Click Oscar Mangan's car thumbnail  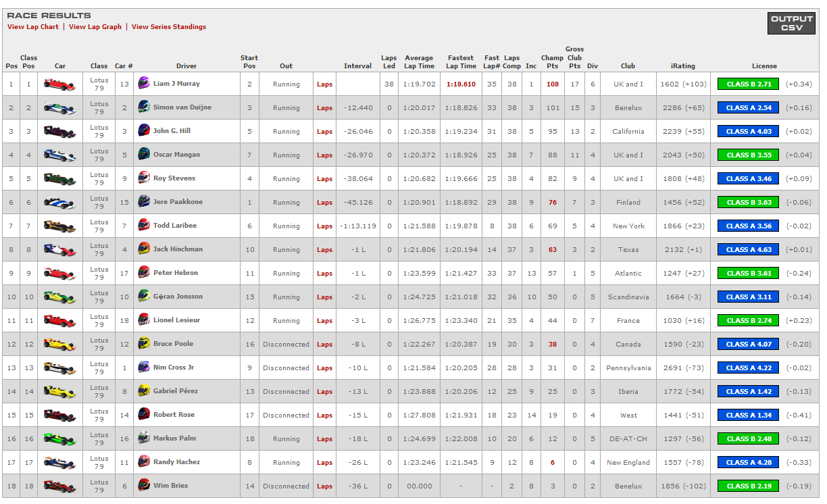59,155
